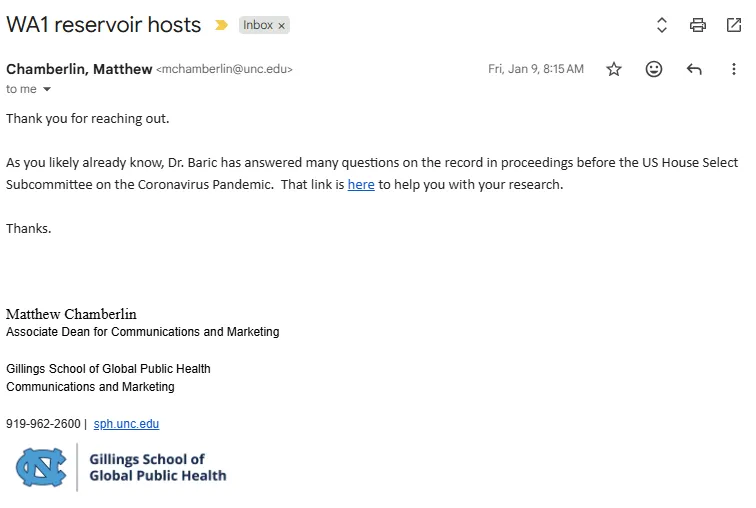Click the sender name Chamberlin, Matthew

click(x=79, y=69)
